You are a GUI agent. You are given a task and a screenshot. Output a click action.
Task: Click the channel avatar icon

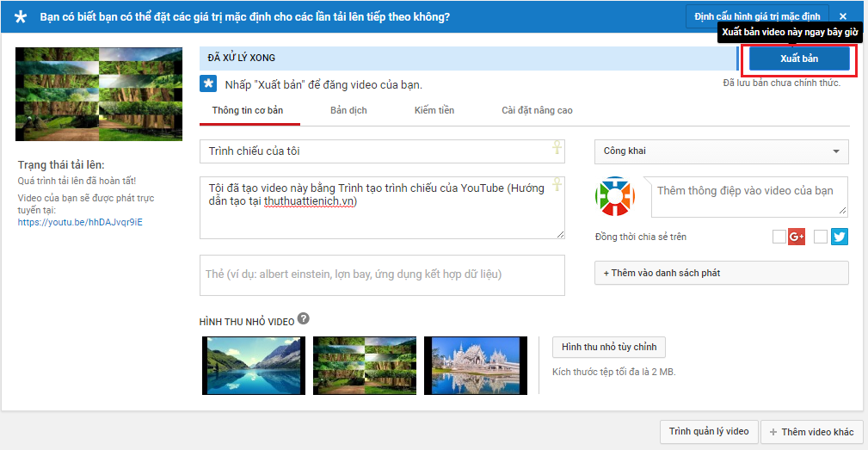(x=614, y=197)
